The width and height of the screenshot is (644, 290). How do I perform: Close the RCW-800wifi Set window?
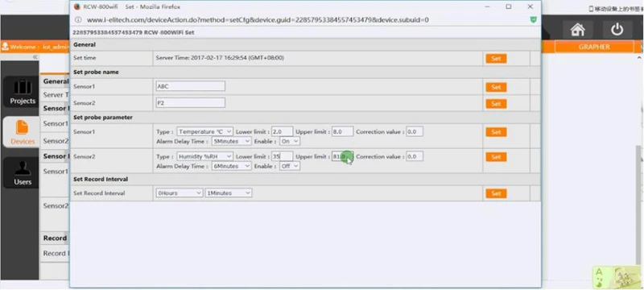[530, 6]
